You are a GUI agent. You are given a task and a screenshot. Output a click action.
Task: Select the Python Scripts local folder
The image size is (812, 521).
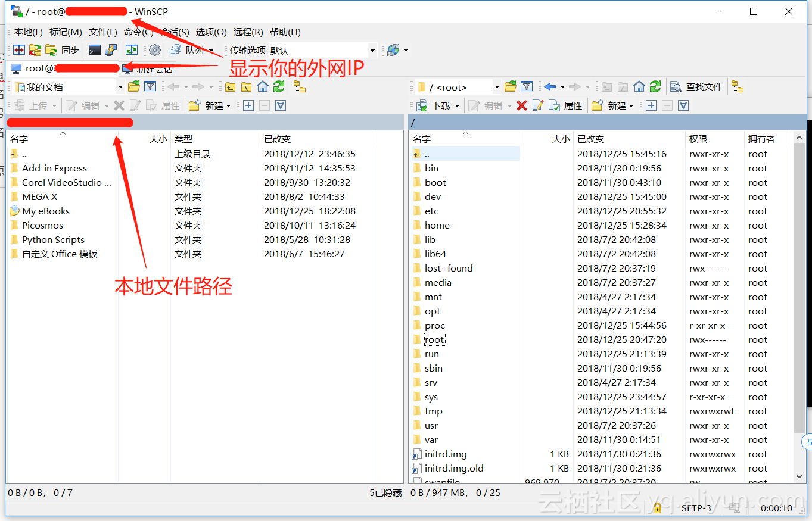tap(53, 240)
